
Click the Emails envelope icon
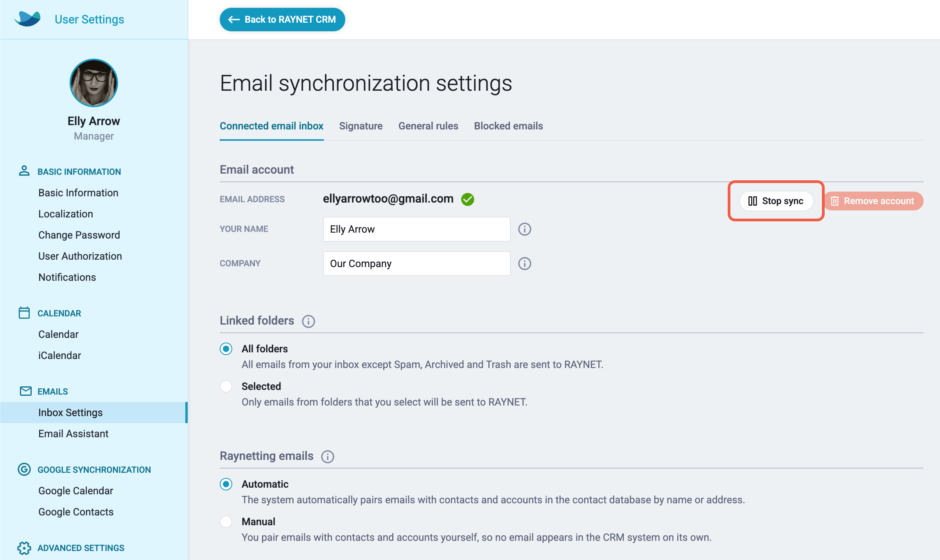pyautogui.click(x=26, y=391)
